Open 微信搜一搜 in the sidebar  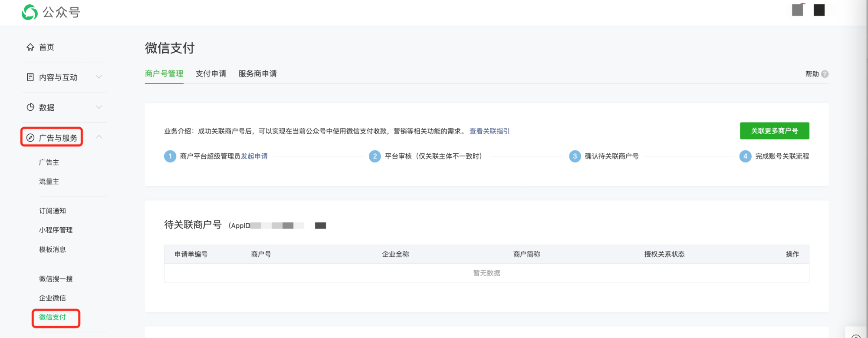[x=56, y=278]
